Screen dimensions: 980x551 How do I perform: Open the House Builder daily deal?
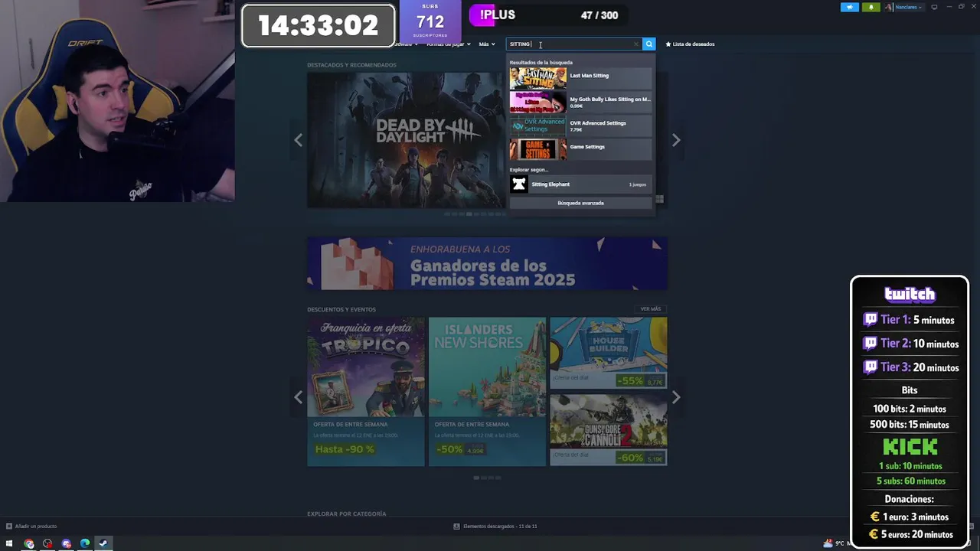coord(609,353)
